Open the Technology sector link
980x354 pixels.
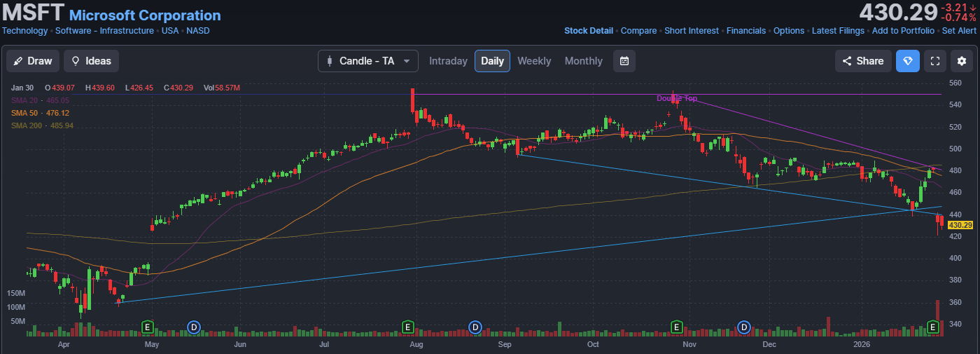pyautogui.click(x=25, y=31)
